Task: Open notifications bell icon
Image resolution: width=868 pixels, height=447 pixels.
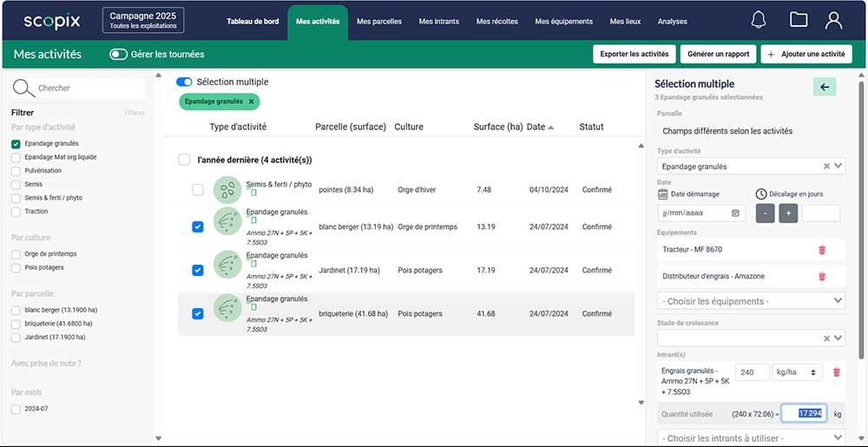Action: click(x=759, y=20)
